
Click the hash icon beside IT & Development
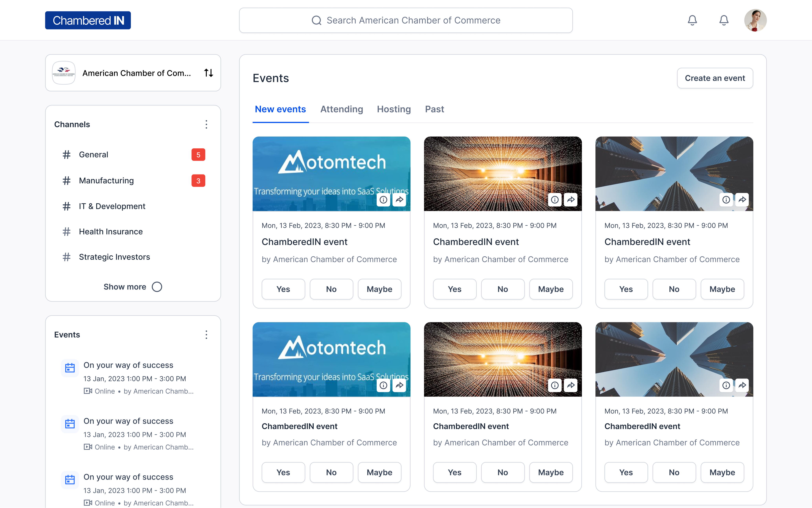click(66, 206)
